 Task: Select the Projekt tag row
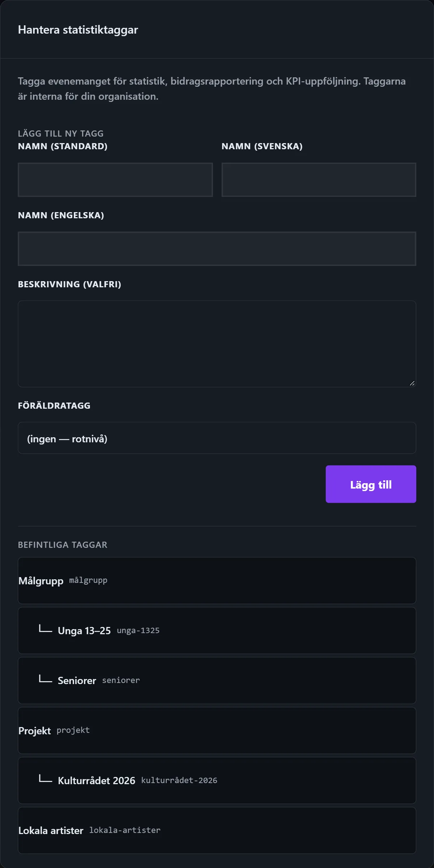(217, 731)
